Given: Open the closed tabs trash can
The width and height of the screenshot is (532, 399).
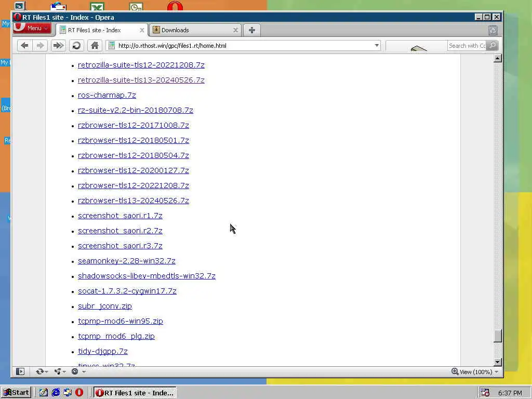Looking at the screenshot, I should pos(493,31).
